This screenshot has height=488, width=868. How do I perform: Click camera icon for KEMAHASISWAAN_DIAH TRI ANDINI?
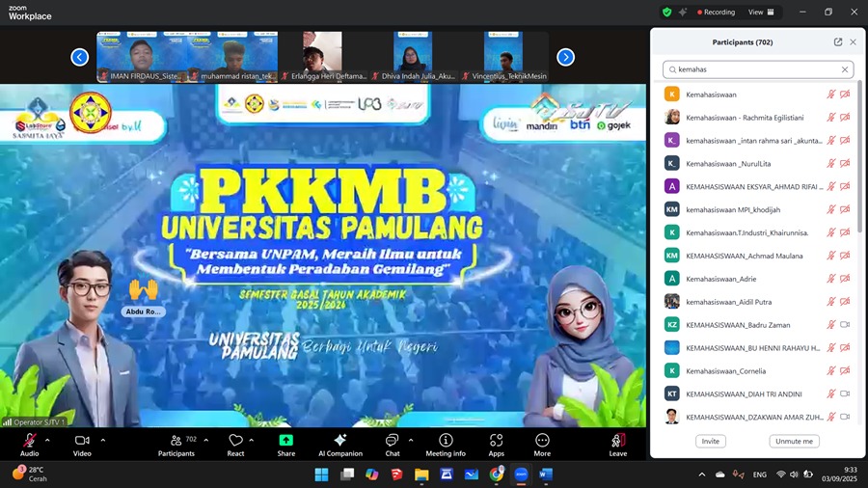845,393
